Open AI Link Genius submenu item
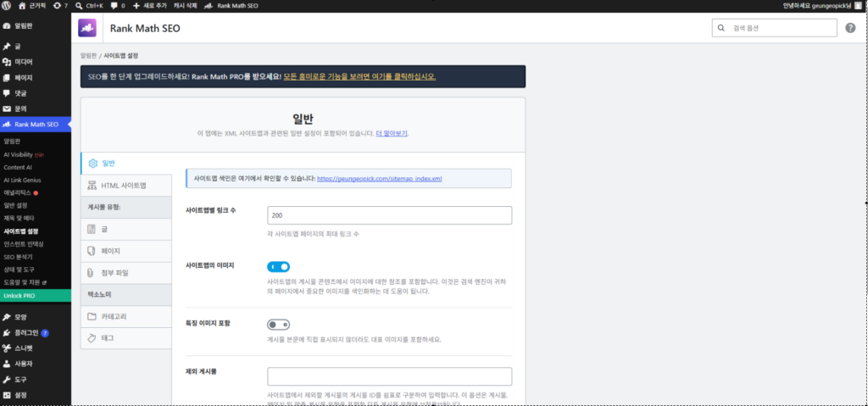868x406 pixels. coord(22,180)
